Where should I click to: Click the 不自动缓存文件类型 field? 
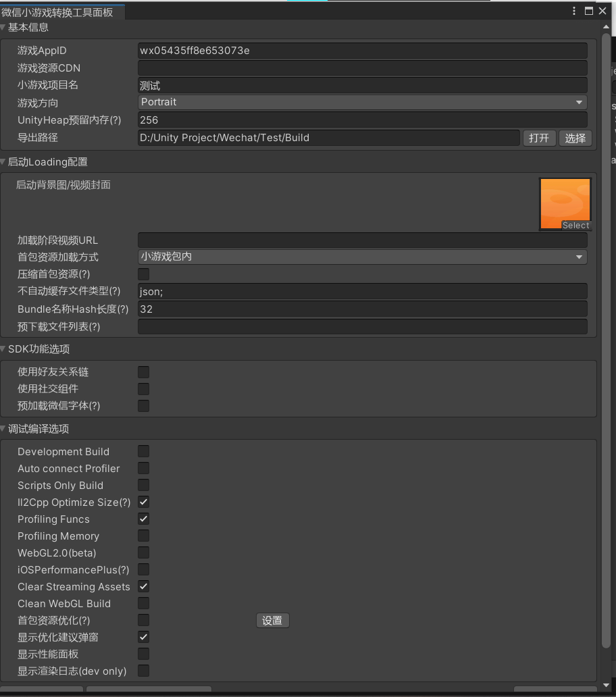point(362,292)
